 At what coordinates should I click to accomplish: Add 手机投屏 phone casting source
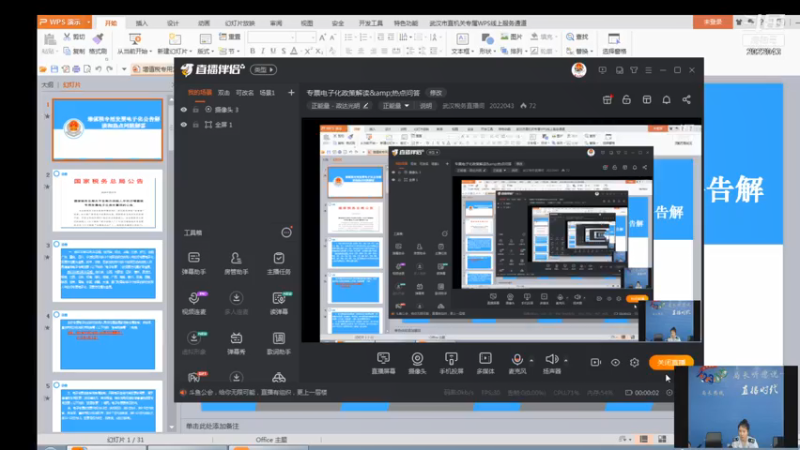point(451,363)
